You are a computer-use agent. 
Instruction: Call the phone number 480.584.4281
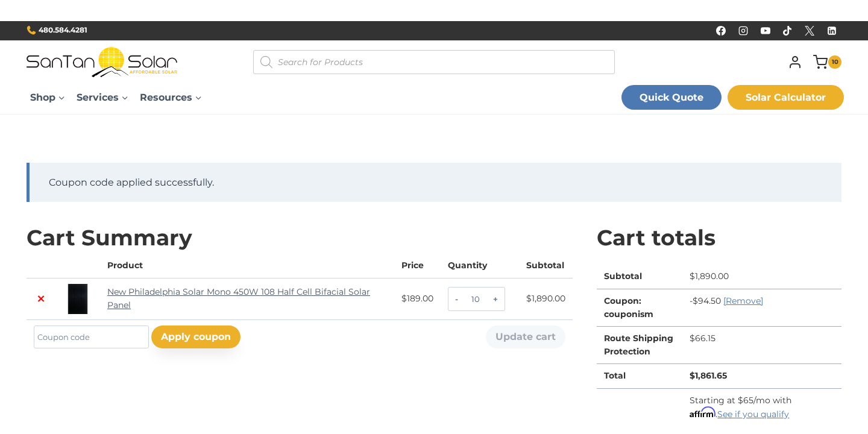click(x=57, y=30)
